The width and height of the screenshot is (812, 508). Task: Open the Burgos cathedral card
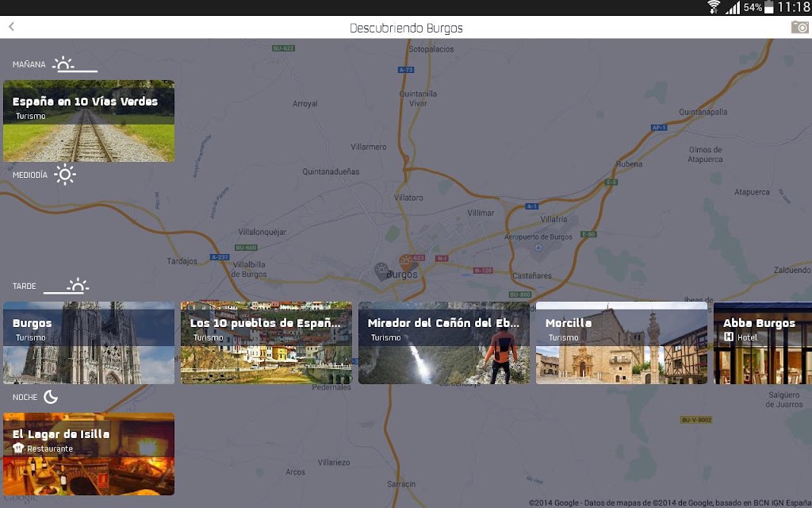click(x=89, y=343)
